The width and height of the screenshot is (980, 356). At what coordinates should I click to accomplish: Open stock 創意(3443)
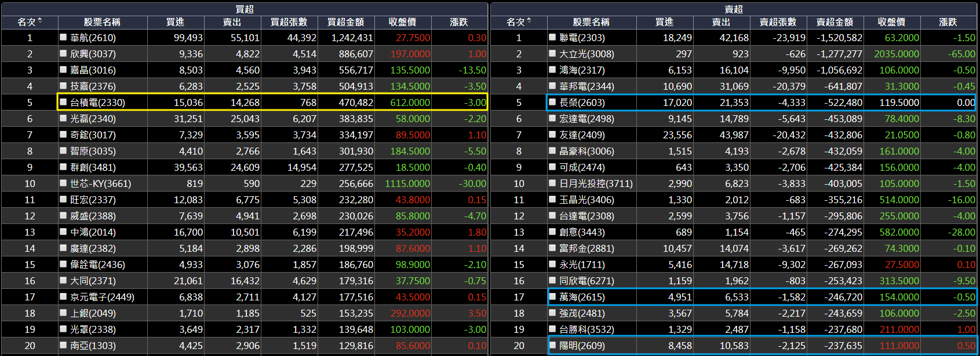(x=582, y=232)
